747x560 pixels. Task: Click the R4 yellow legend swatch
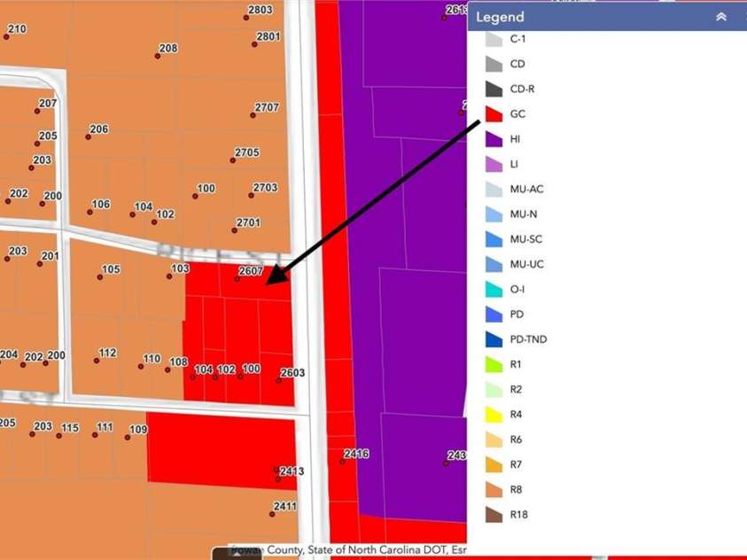[x=494, y=415]
